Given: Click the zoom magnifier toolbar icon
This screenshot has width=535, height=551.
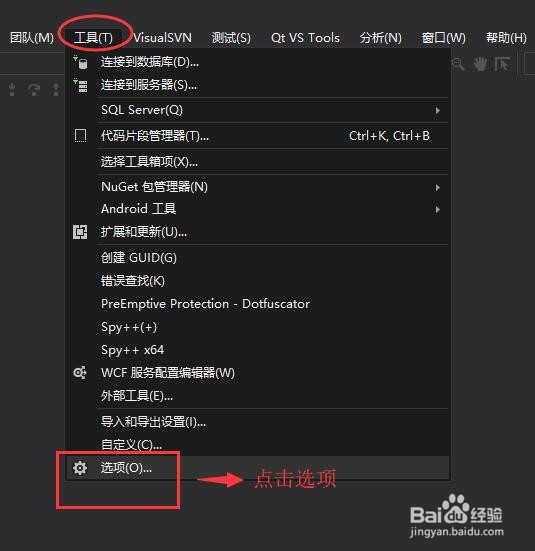Looking at the screenshot, I should tap(458, 64).
